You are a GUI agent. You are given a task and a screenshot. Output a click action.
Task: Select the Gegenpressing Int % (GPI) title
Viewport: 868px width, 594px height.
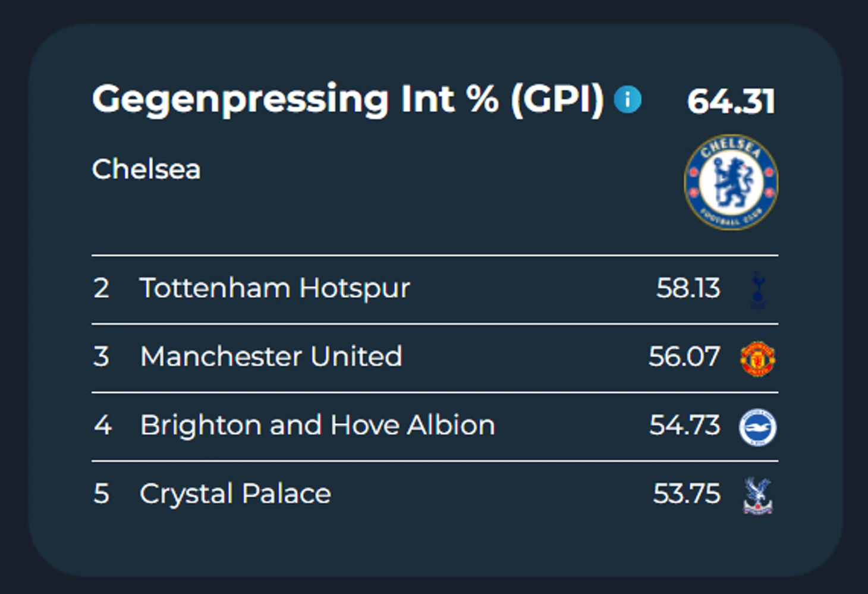348,99
